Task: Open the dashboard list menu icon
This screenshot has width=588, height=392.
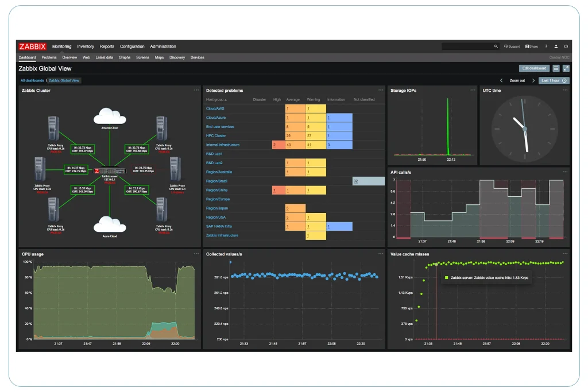Action: (556, 68)
